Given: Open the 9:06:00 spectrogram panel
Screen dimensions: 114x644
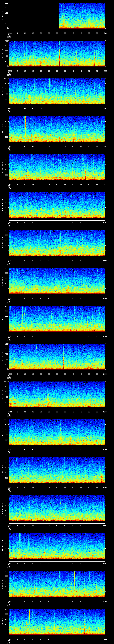Looking at the screenshot, I should coord(57,91).
